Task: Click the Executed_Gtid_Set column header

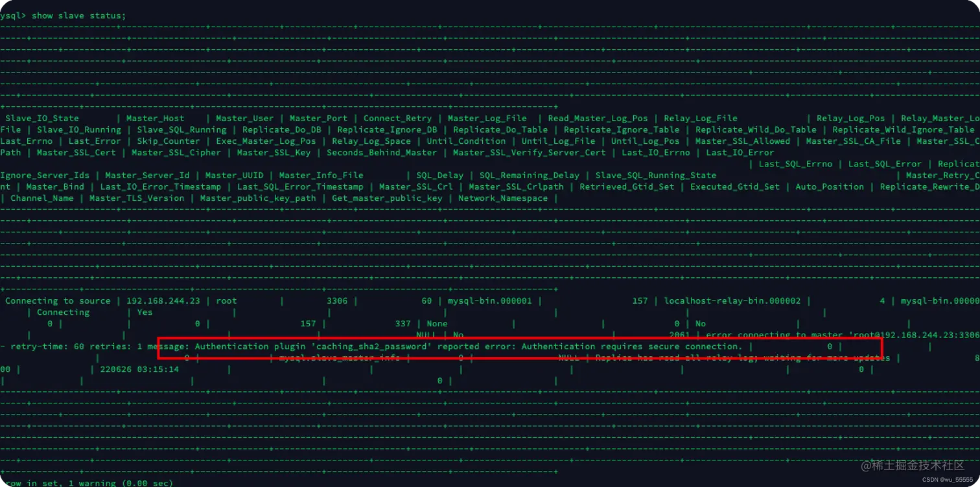Action: (735, 187)
